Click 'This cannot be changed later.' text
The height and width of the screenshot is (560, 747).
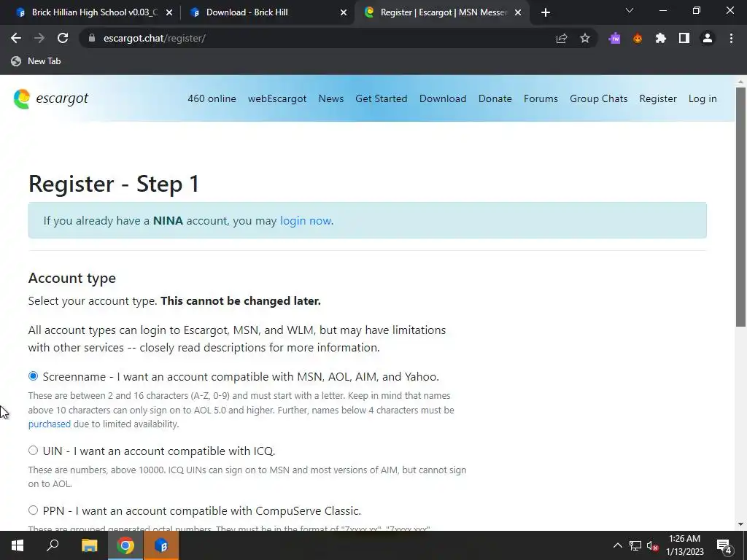pyautogui.click(x=241, y=301)
